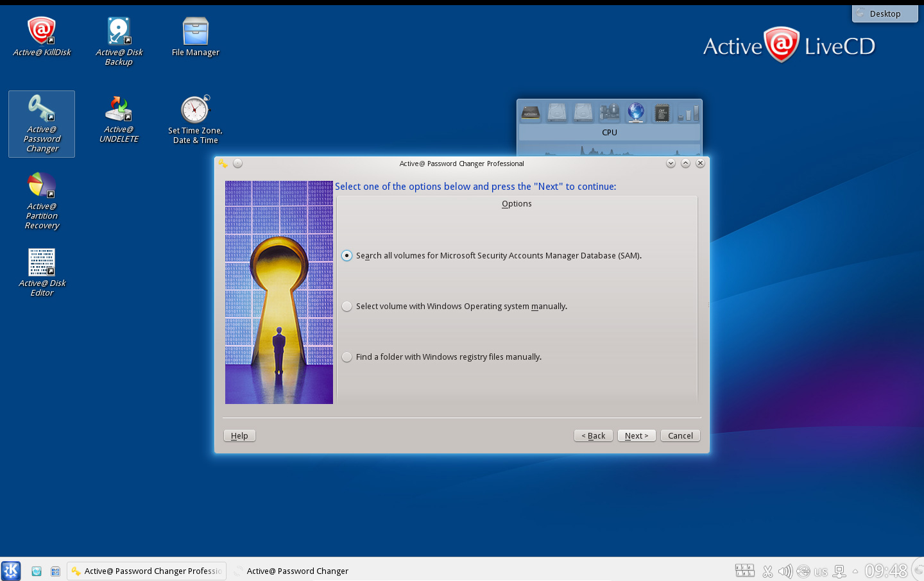Click the volume speaker icon in tray
Image resolution: width=924 pixels, height=581 pixels.
pyautogui.click(x=785, y=571)
